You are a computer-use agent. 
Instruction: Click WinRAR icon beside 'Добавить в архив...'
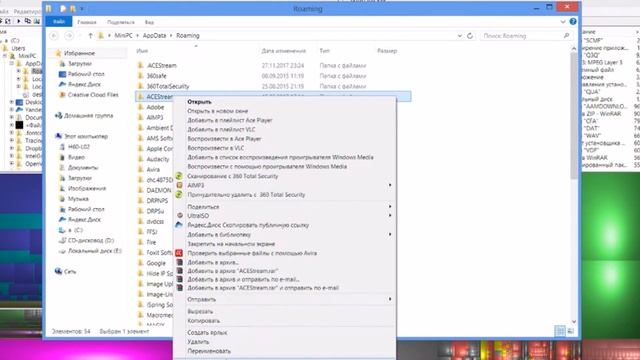179,262
